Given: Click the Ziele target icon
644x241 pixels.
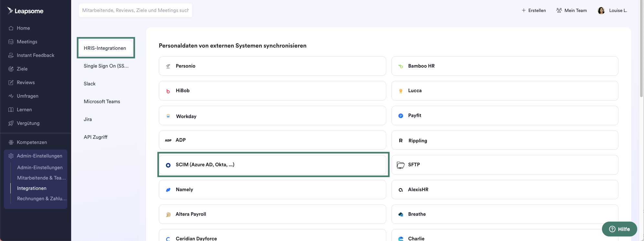Looking at the screenshot, I should pyautogui.click(x=11, y=69).
